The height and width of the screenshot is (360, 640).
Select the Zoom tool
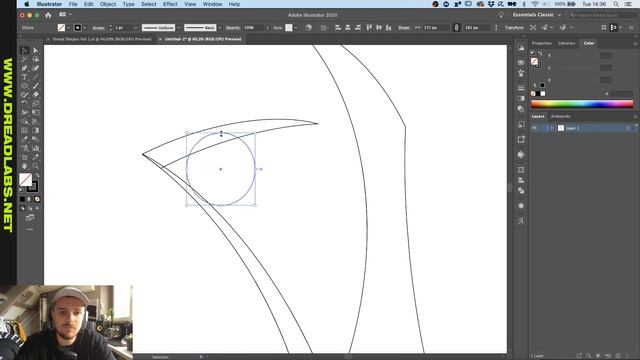point(36,166)
